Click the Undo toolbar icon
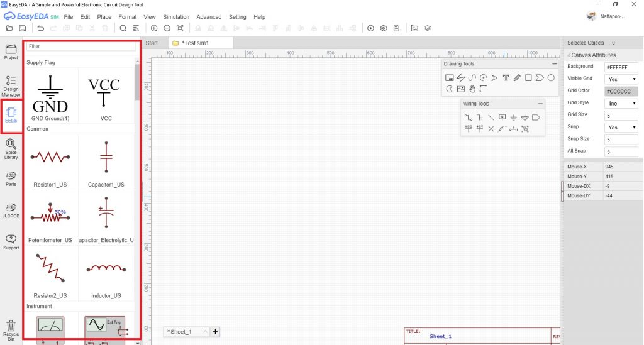Image resolution: width=644 pixels, height=345 pixels. [40, 28]
